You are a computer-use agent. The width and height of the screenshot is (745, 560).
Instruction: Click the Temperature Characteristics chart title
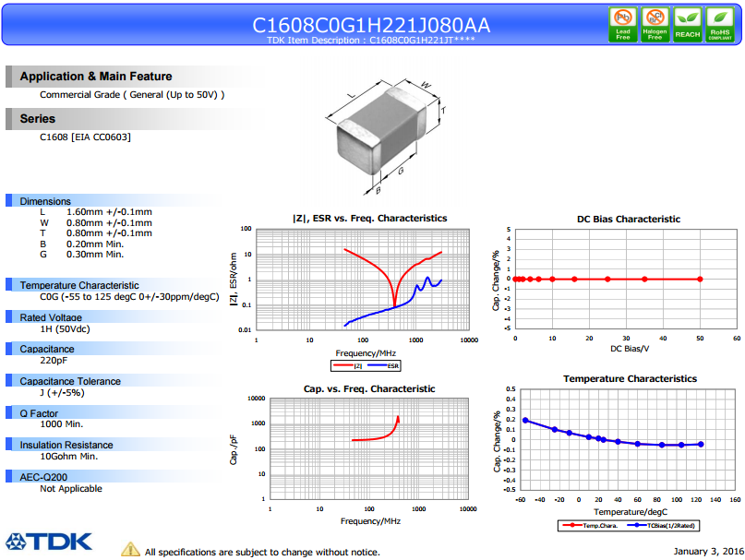630,379
